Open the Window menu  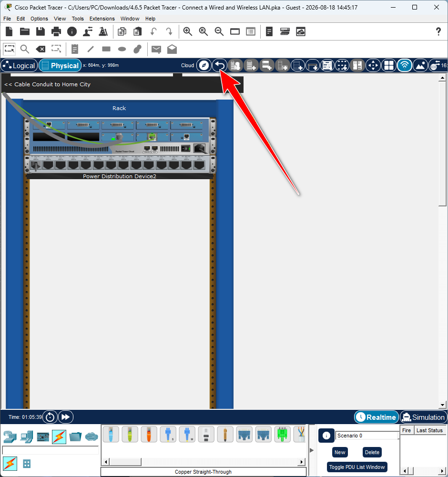(130, 19)
